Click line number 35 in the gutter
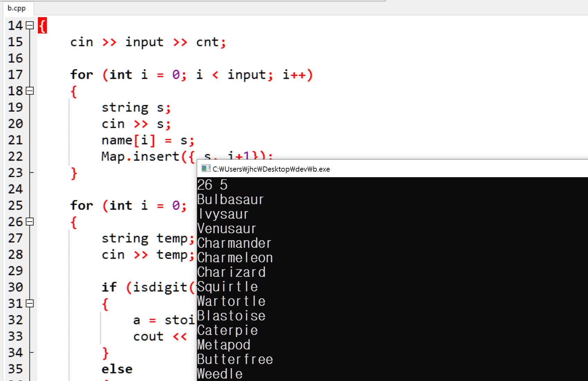Screen dimensions: 588x381 tap(16, 369)
